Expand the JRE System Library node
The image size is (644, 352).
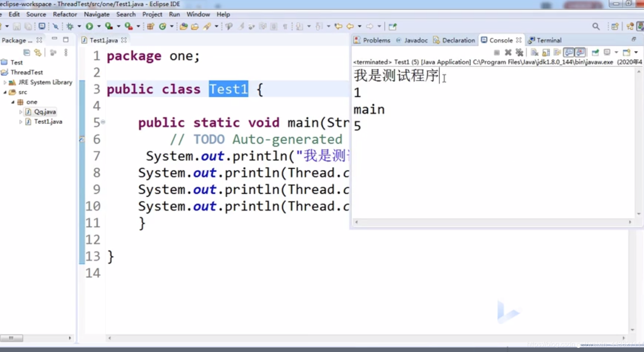(x=5, y=82)
